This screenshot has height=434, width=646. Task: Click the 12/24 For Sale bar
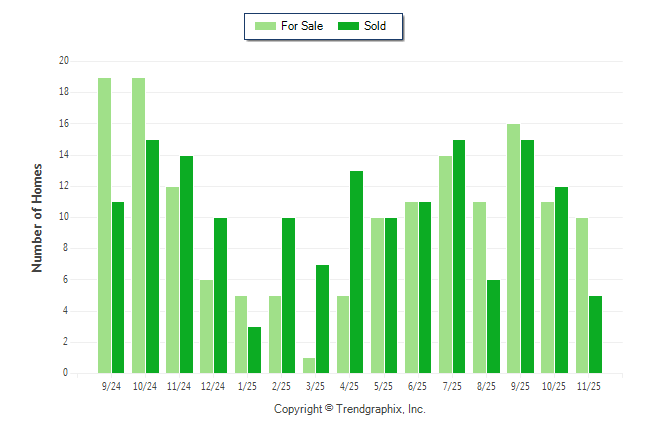click(206, 326)
